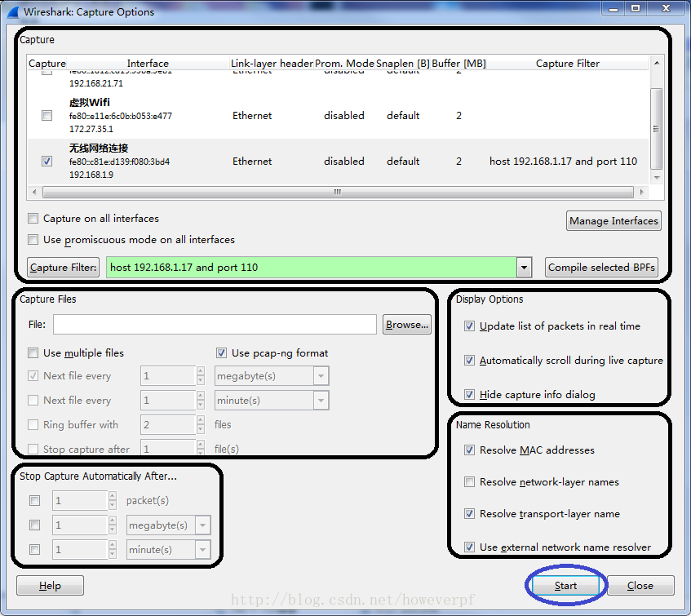Check stop capture after megabyte(s) checkbox
This screenshot has width=691, height=616.
tap(35, 525)
